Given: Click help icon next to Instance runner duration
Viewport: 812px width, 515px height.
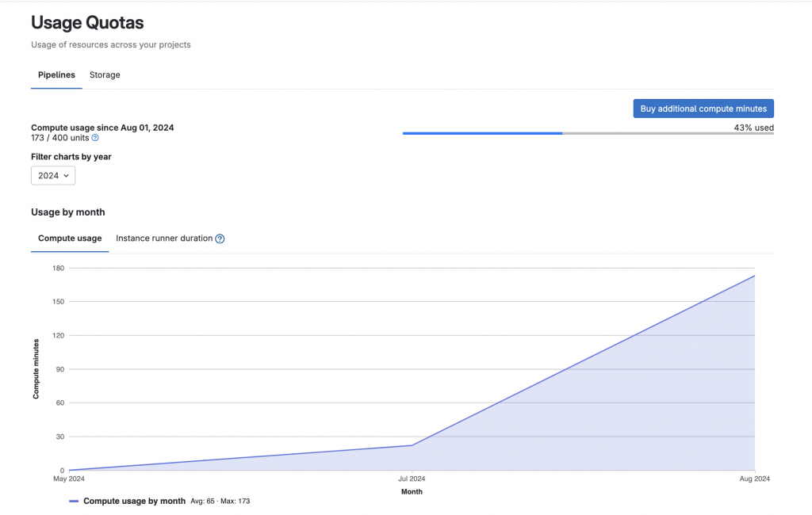Looking at the screenshot, I should tap(220, 238).
